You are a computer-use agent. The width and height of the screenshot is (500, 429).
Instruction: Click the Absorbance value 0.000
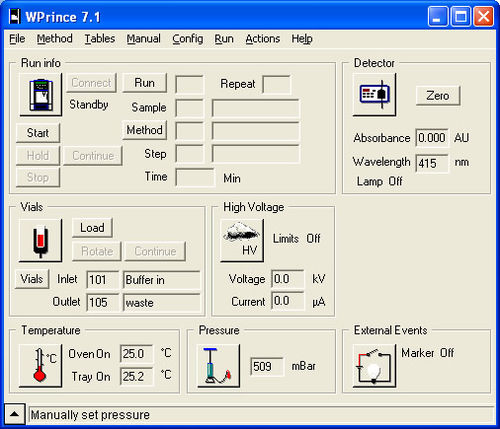[x=432, y=138]
